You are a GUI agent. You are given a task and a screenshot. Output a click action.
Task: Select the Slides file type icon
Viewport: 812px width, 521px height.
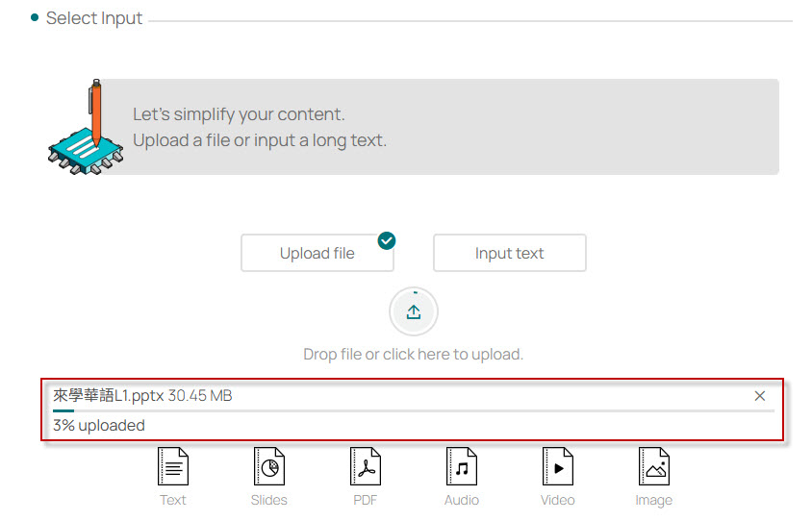click(x=269, y=467)
